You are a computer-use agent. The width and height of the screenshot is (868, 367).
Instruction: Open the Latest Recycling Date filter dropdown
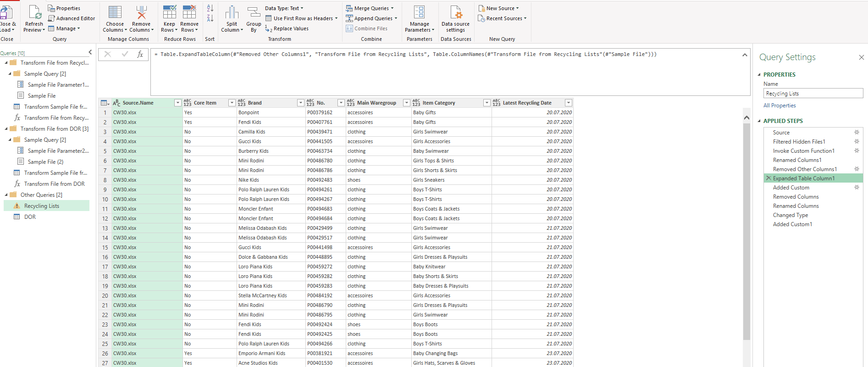pos(568,103)
